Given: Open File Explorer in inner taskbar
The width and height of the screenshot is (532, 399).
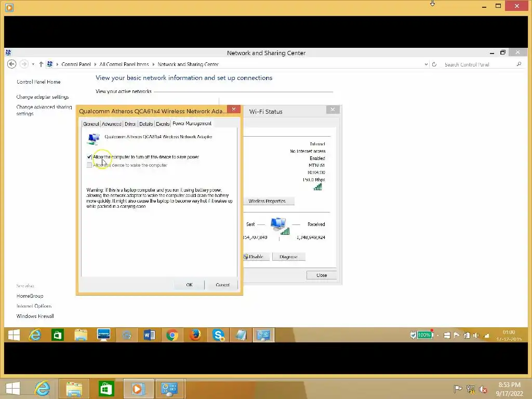Looking at the screenshot, I should (x=81, y=335).
